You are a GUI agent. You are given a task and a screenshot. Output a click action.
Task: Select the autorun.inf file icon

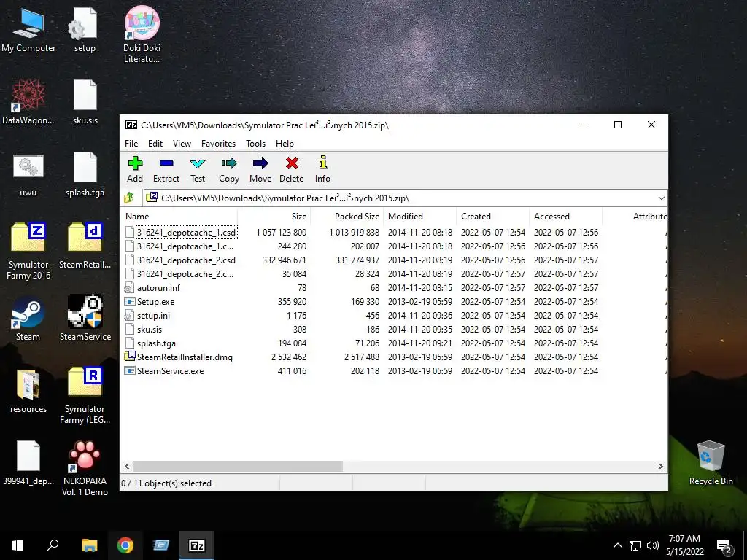128,287
